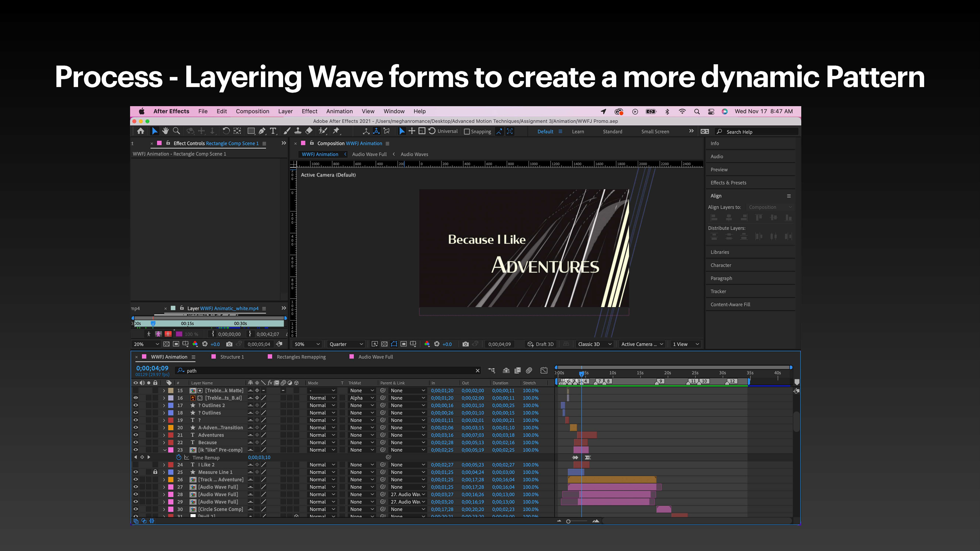Open Mode dropdown for Because layer
The width and height of the screenshot is (980, 551).
click(322, 442)
